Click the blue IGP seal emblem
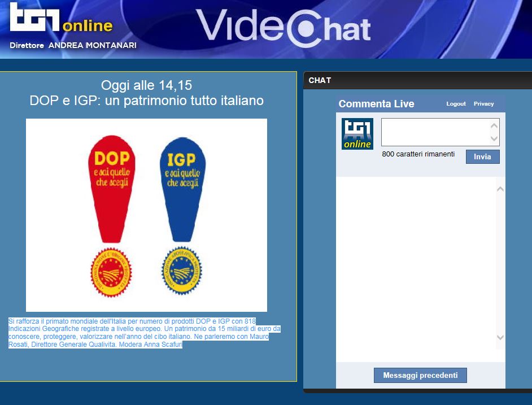 [182, 271]
